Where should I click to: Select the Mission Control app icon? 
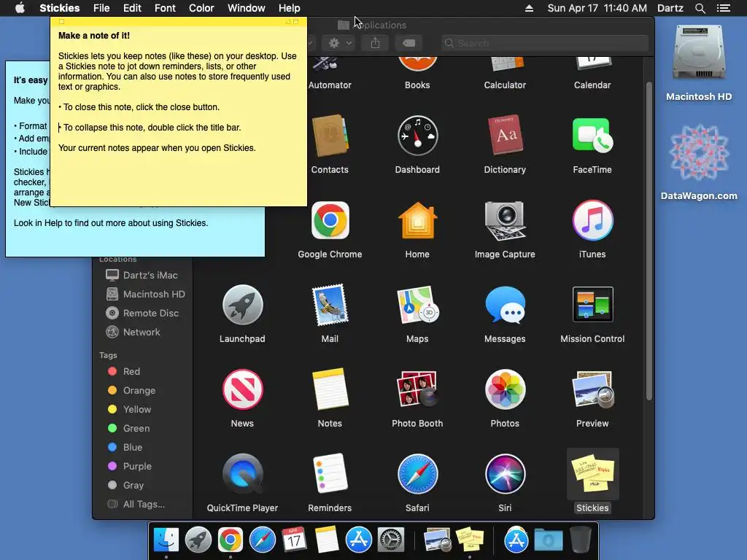click(592, 306)
